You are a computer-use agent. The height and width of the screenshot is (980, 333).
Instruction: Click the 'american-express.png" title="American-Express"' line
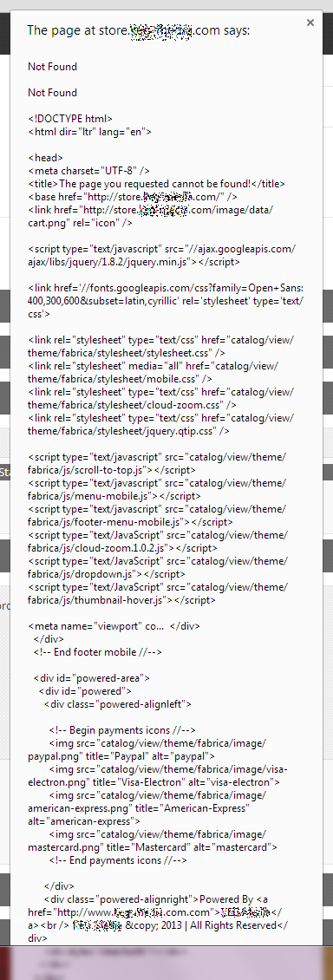tap(139, 808)
